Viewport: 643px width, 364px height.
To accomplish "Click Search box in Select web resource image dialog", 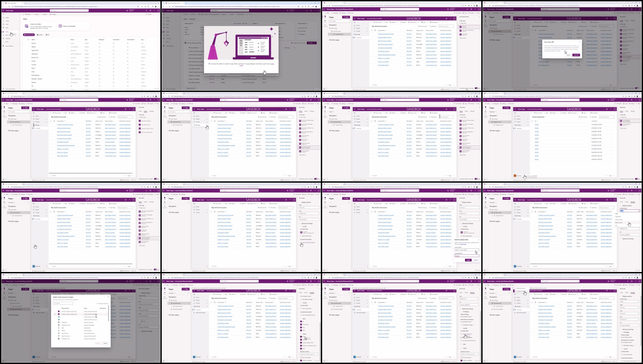I will click(63, 303).
